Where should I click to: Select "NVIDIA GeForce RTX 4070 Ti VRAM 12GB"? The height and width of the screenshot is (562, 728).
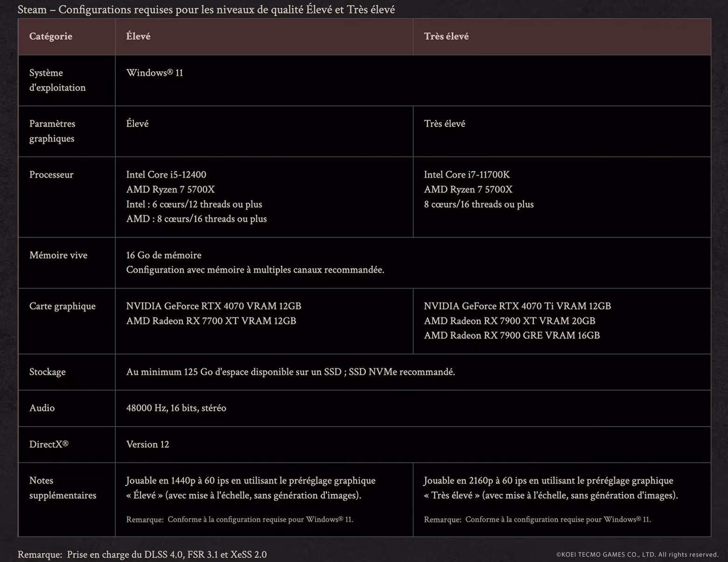(517, 306)
